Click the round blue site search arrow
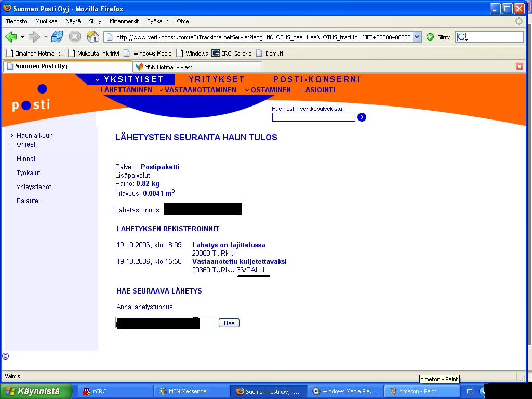532x399 pixels. pos(362,117)
